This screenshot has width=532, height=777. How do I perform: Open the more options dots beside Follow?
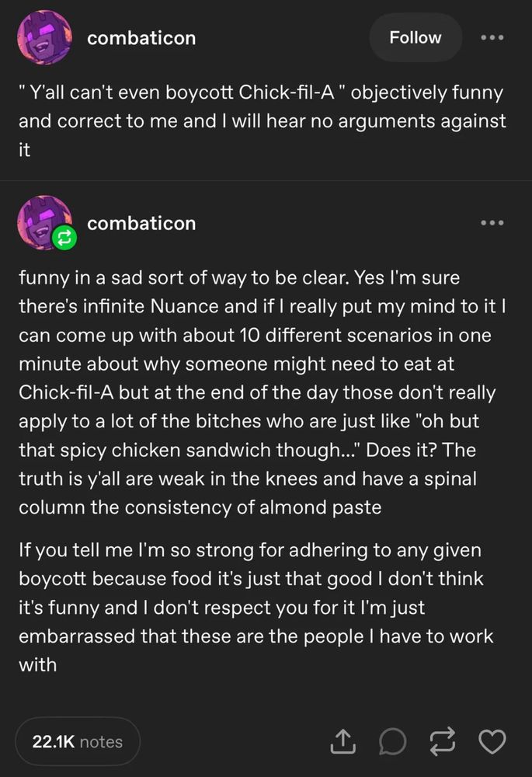point(492,37)
